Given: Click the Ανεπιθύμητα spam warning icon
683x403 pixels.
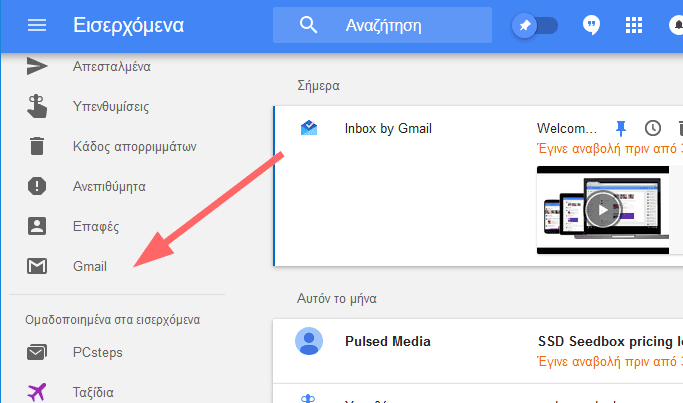Looking at the screenshot, I should pyautogui.click(x=37, y=186).
